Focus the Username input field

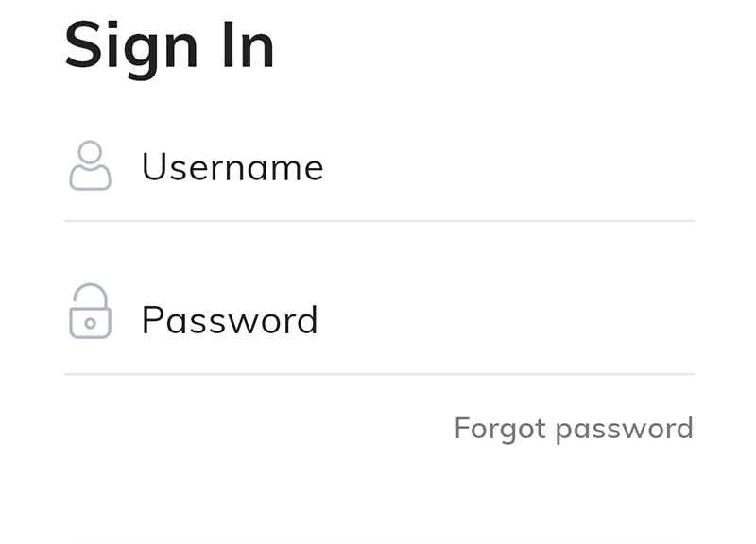[x=380, y=167]
